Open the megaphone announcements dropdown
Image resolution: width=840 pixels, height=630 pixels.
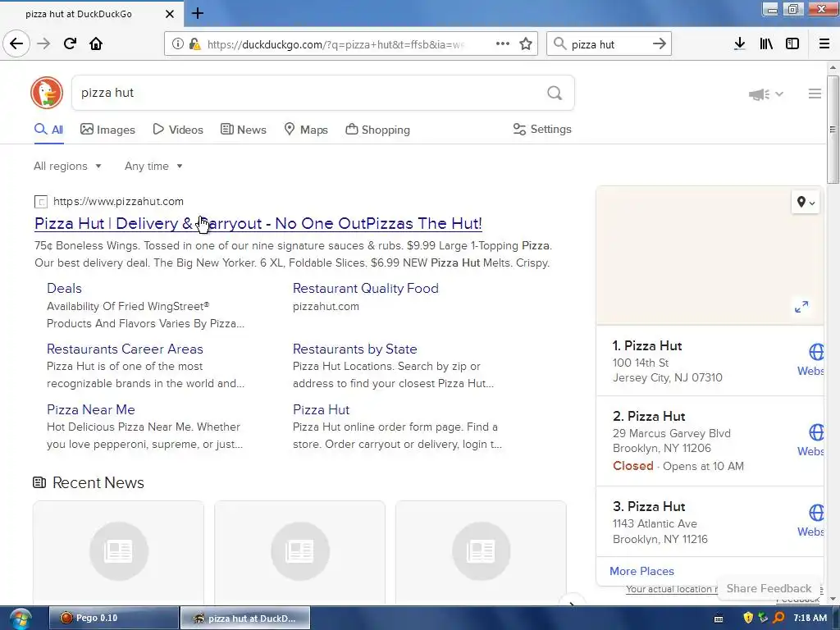[766, 94]
